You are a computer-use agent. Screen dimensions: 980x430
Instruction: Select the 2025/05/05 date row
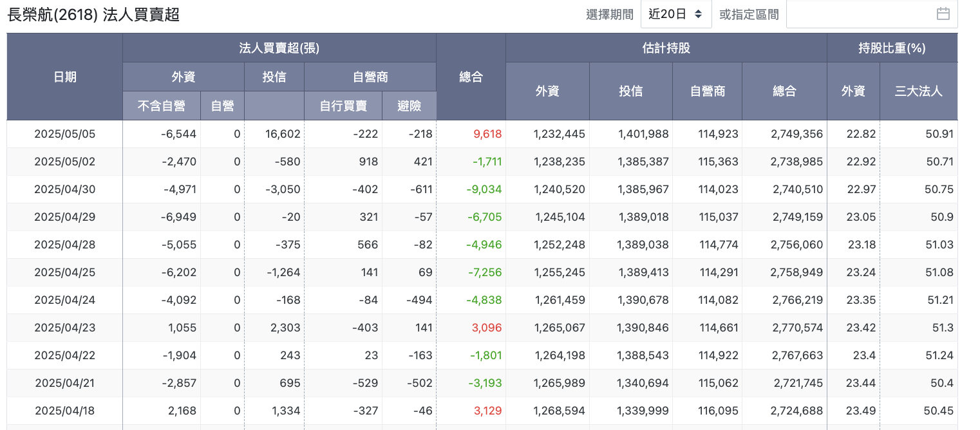482,134
